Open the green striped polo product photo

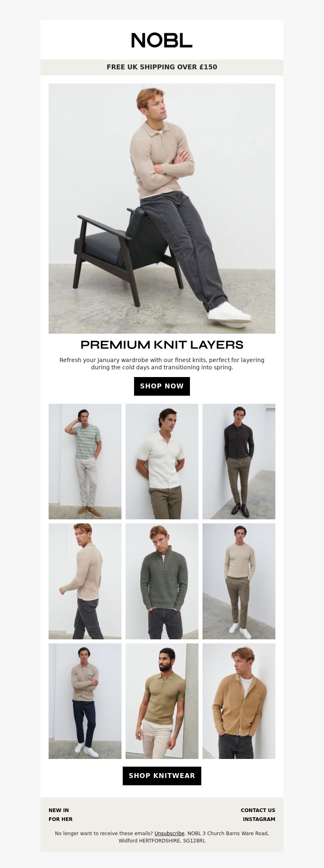point(85,461)
